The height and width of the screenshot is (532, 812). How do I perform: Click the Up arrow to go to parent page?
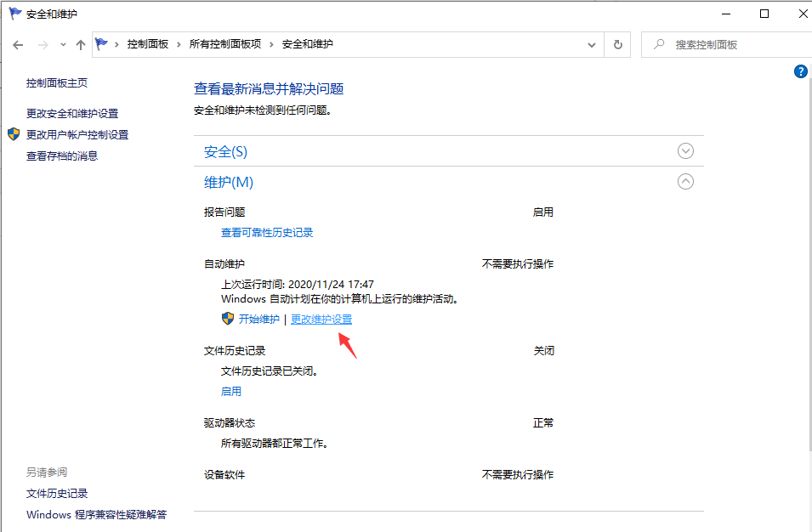click(81, 44)
